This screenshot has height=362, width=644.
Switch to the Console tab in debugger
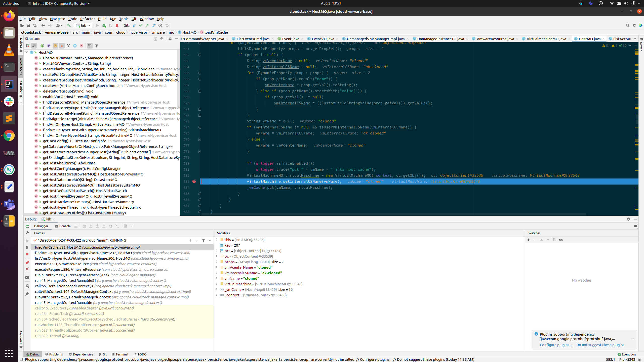coord(65,226)
